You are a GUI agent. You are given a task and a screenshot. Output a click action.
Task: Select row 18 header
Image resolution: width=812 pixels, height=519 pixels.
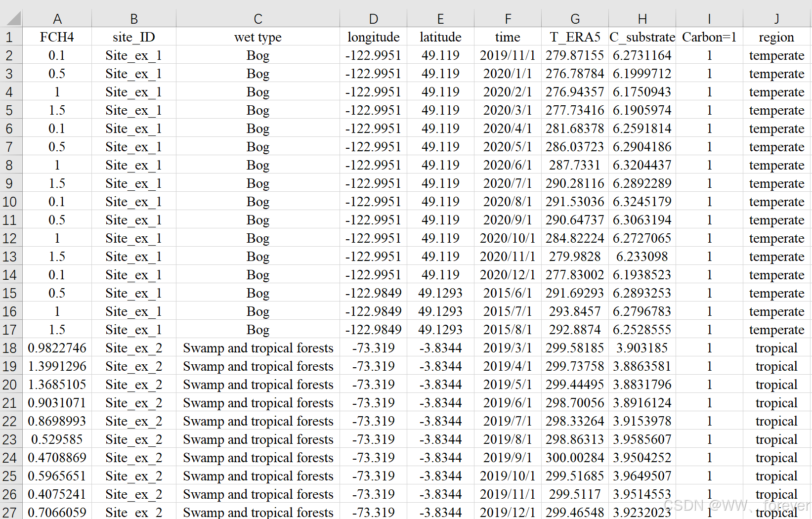point(11,347)
